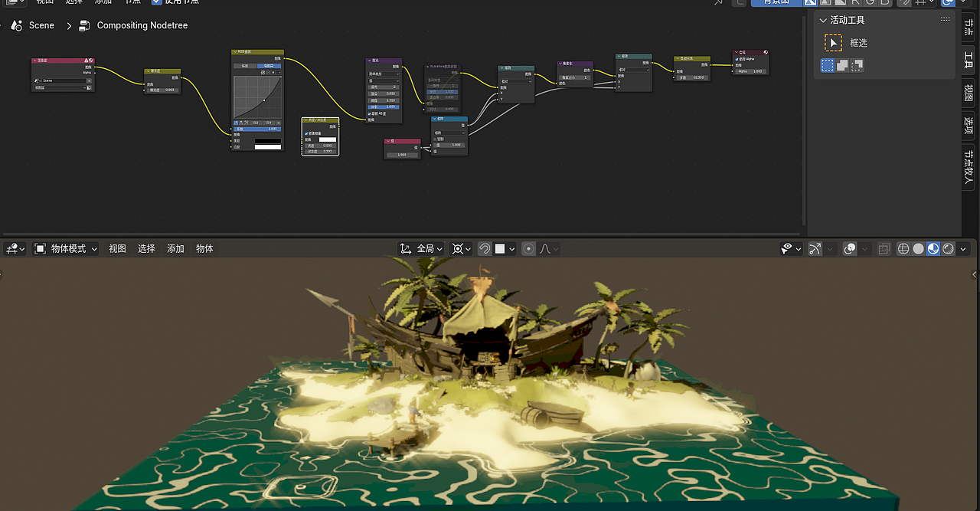Toggle 使用 Alpha checkbox on 合成 node
980x511 pixels.
tap(737, 59)
